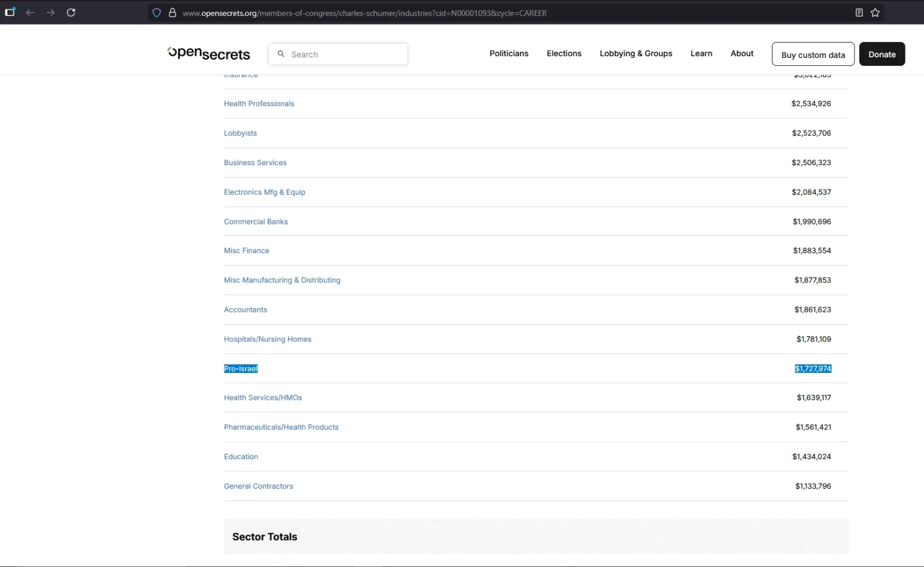Click the $1,781,109 amount

[814, 340]
